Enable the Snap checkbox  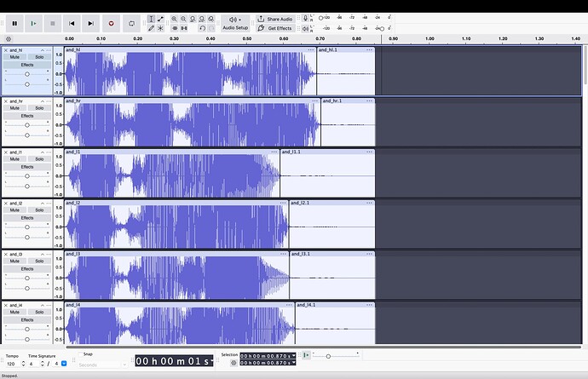80,354
